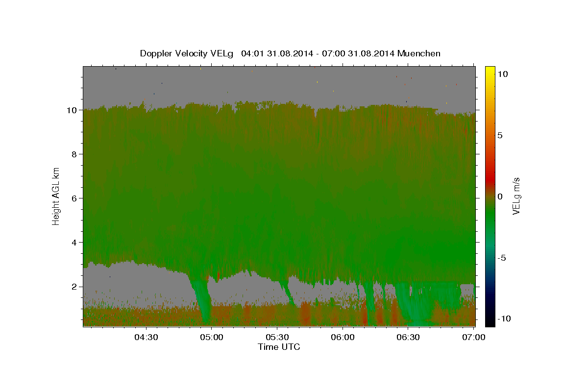
Task: Click the 'Height AGL km' y-axis label
Action: 56,196
